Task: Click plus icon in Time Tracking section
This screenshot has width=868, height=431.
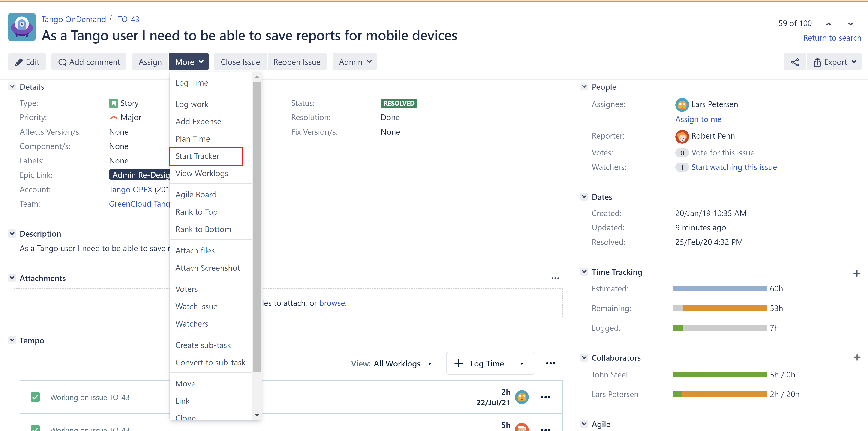Action: click(x=856, y=273)
